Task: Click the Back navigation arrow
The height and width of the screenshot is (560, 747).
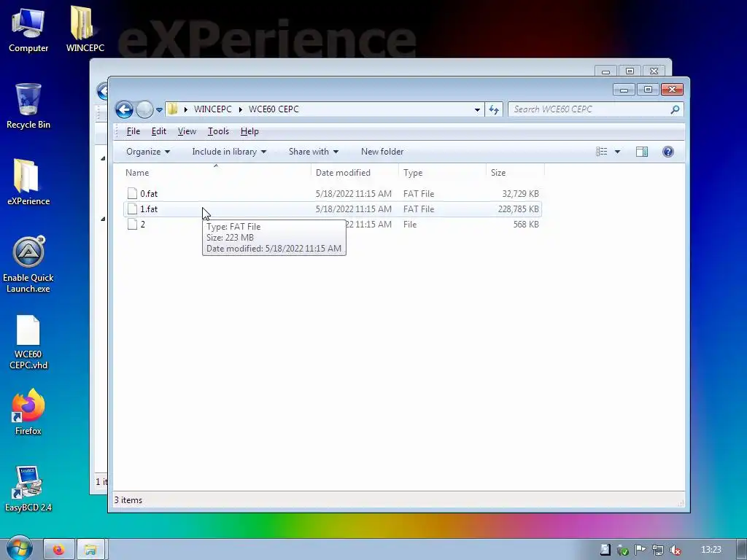Action: pyautogui.click(x=124, y=109)
